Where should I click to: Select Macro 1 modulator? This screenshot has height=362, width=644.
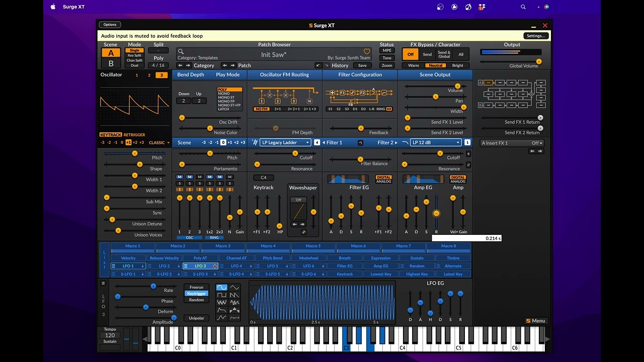click(133, 246)
